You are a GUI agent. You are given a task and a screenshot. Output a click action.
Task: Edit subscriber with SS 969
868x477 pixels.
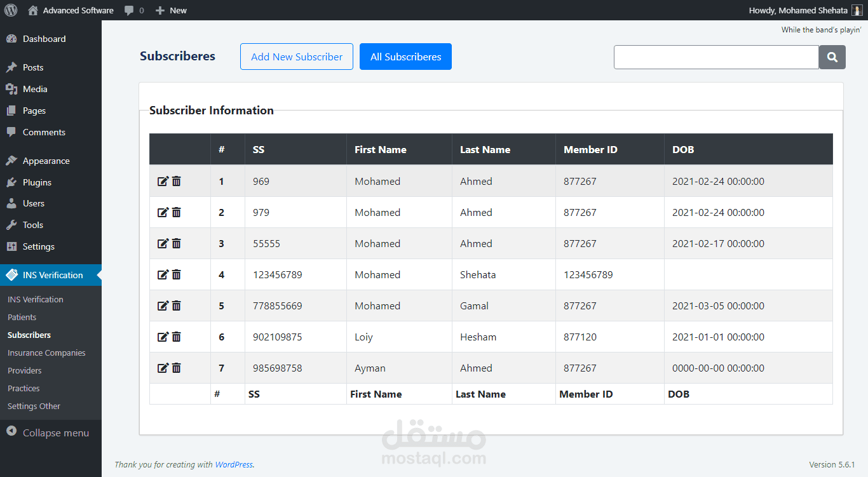tap(163, 181)
